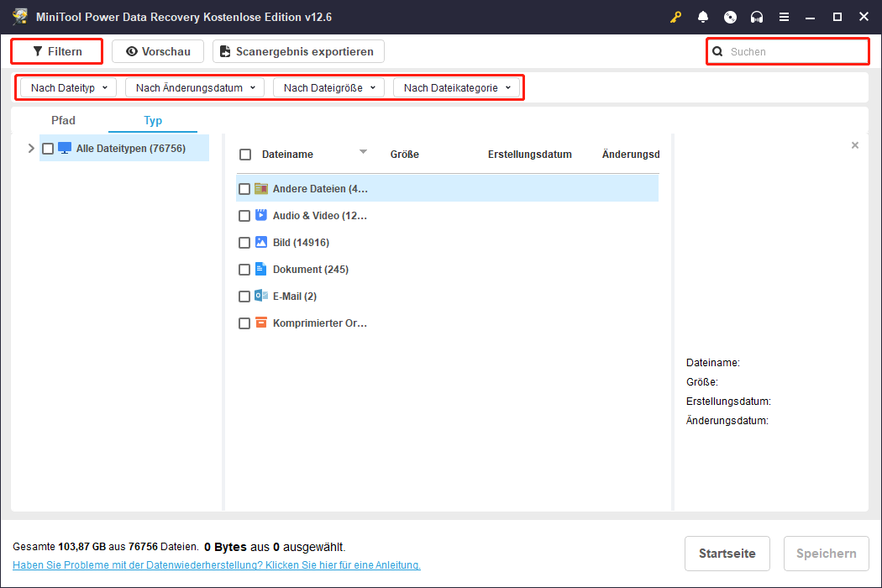Expand the Alle Dateitypen tree node
The image size is (882, 588).
coord(31,149)
